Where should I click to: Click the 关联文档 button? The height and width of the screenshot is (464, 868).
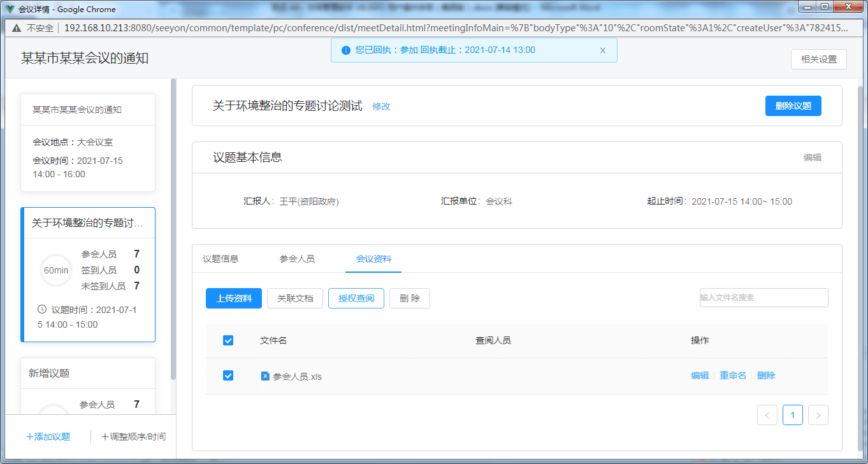pos(295,298)
